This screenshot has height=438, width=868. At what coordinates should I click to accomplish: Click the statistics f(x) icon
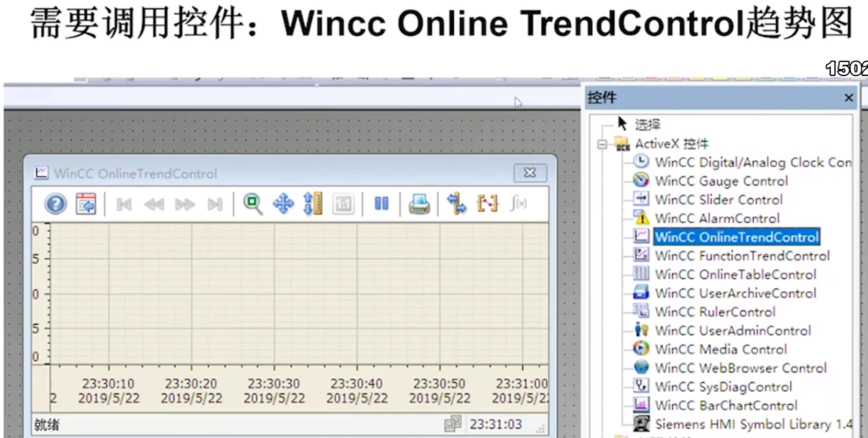point(518,204)
